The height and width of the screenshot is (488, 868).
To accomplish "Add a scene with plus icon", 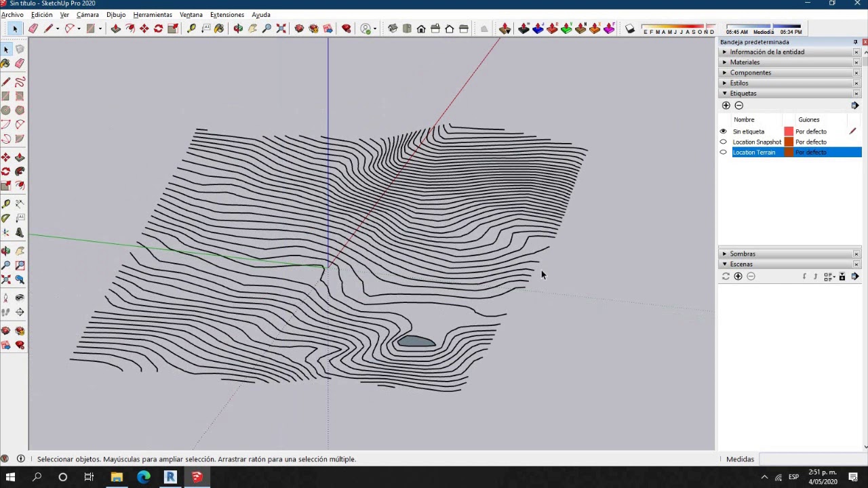I will [x=738, y=277].
